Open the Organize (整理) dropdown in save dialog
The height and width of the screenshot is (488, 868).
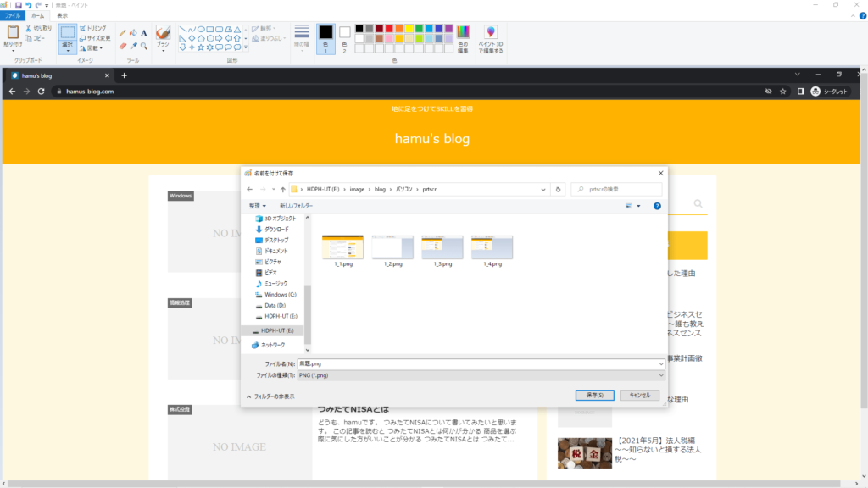click(257, 206)
